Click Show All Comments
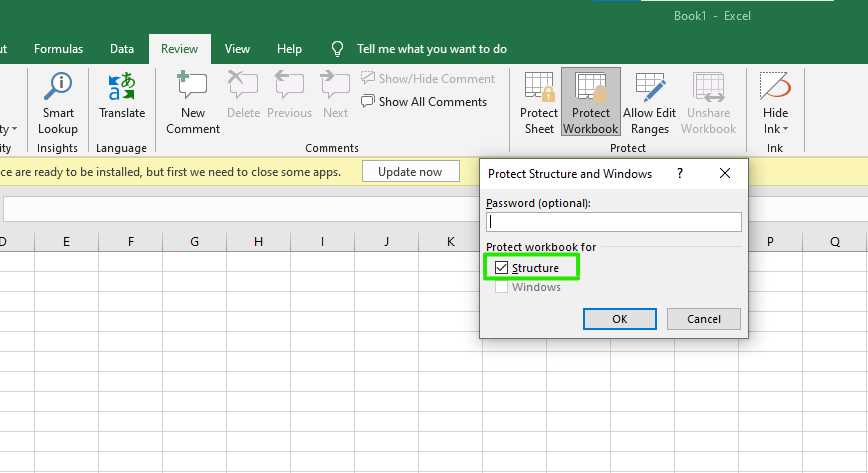 [424, 102]
